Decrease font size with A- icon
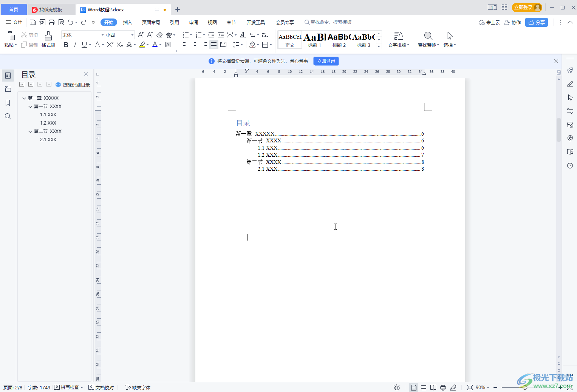Screen dimensions: 577x392 pos(150,35)
